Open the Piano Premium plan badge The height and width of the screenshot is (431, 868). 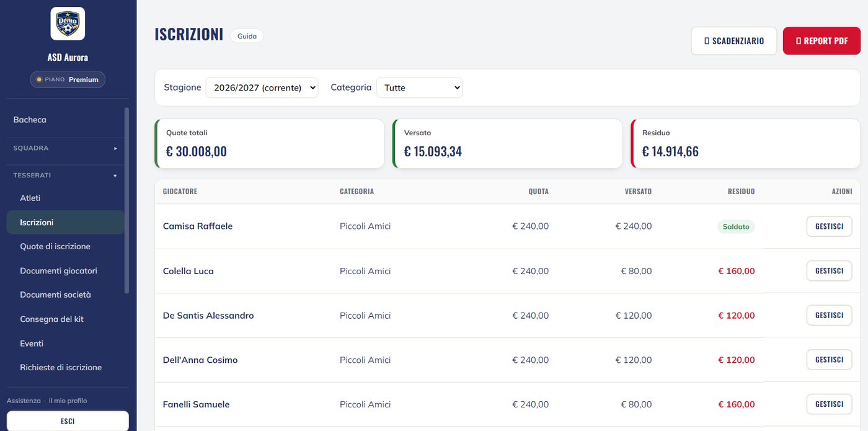click(68, 79)
